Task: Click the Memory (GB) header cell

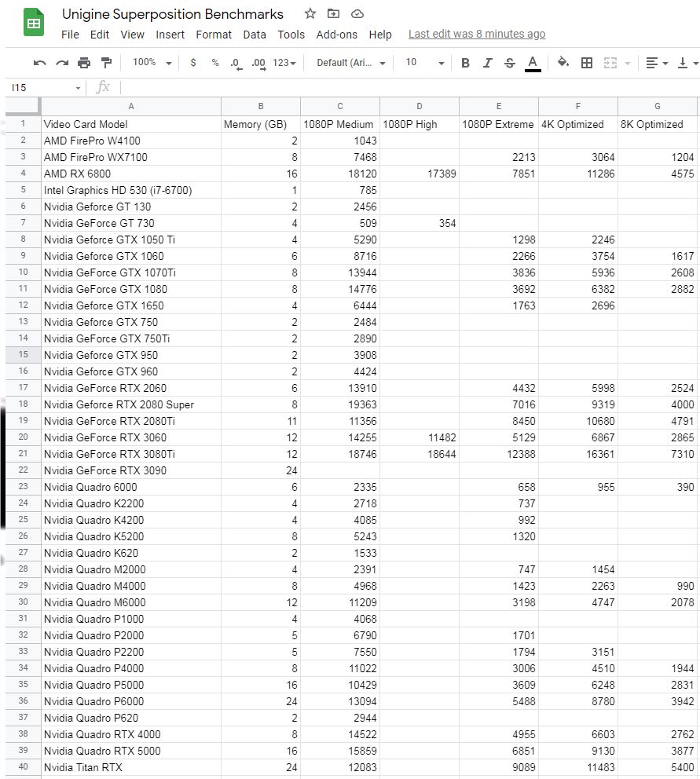Action: click(261, 124)
